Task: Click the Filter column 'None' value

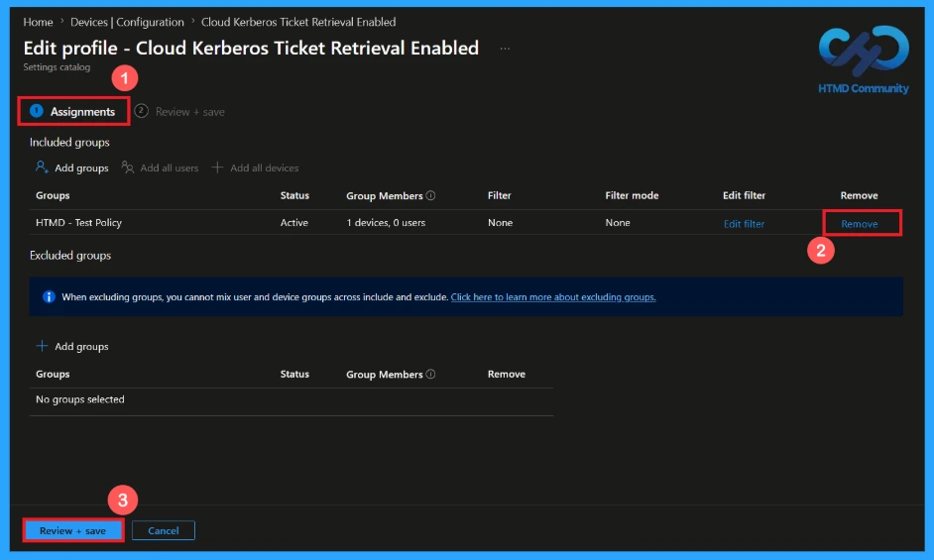Action: [x=500, y=222]
